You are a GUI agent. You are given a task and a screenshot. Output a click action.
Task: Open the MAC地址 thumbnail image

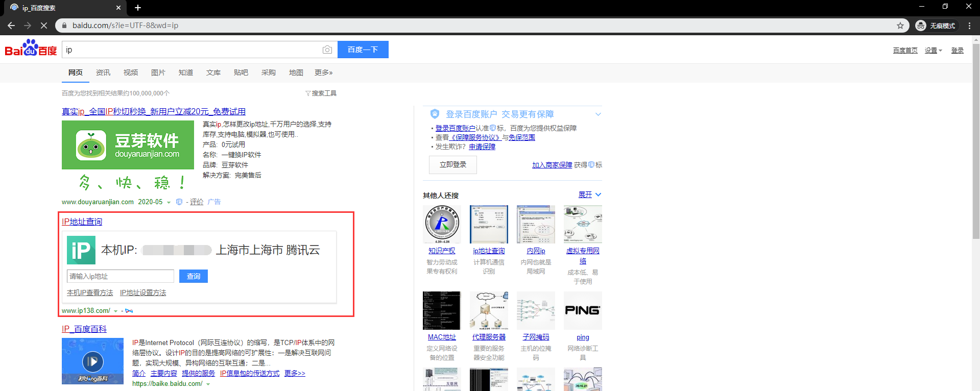[x=442, y=310]
